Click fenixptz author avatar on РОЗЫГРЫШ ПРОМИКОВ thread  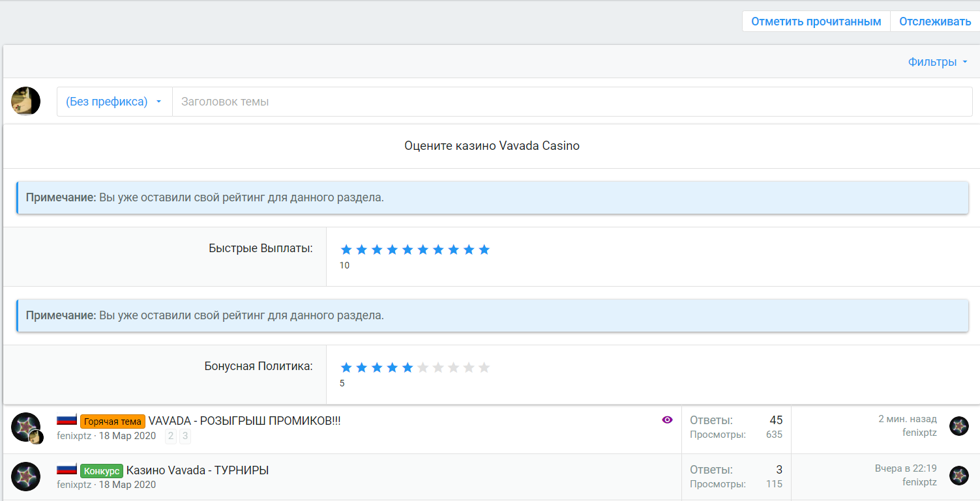click(x=26, y=427)
